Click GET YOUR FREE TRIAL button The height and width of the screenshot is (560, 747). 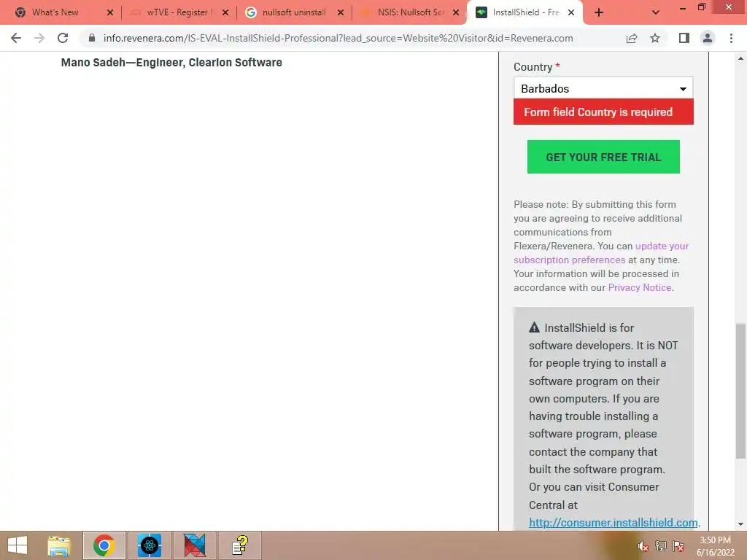pyautogui.click(x=603, y=157)
